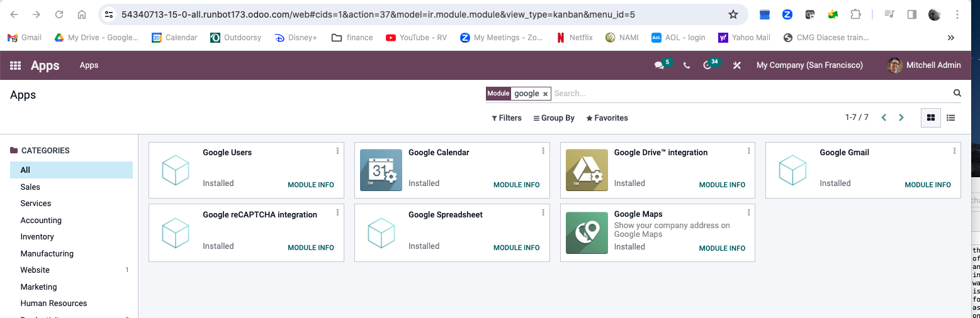Viewport: 980px width, 318px height.
Task: Open the finance bookmarks folder
Action: pos(352,38)
